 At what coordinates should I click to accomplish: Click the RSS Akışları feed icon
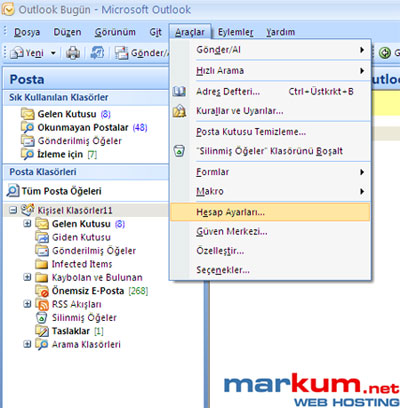tap(42, 304)
